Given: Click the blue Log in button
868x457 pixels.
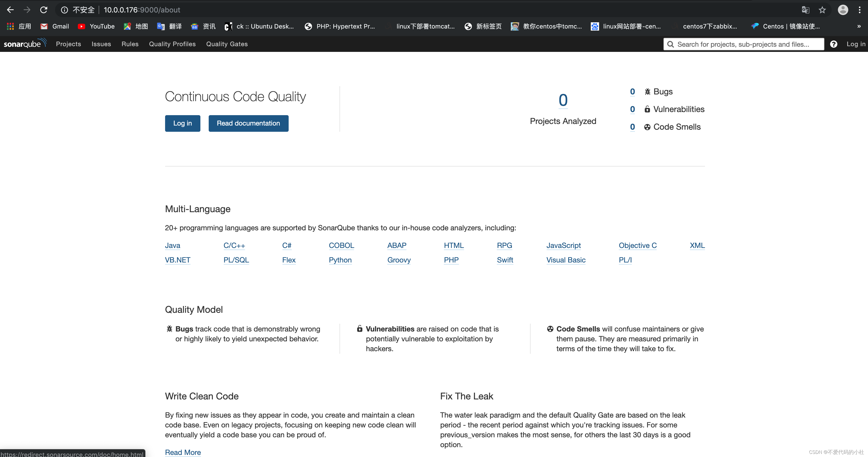Looking at the screenshot, I should click(x=183, y=123).
